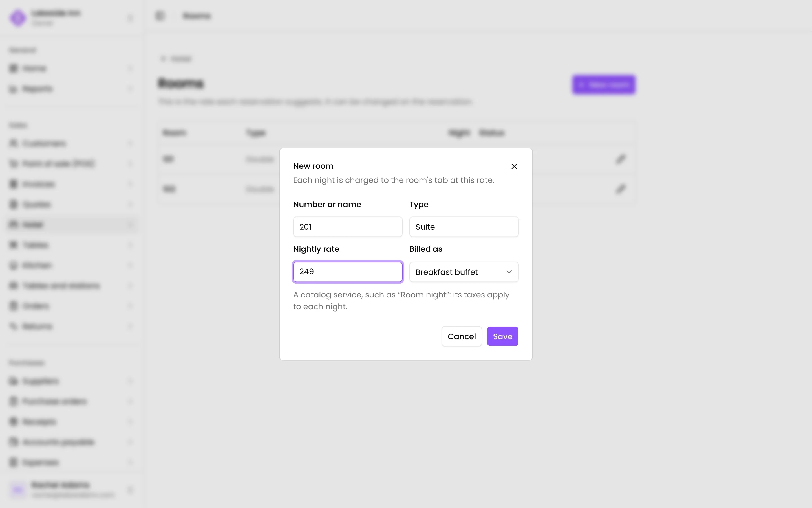Close the New room dialog with X
This screenshot has width=812, height=508.
pos(514,166)
